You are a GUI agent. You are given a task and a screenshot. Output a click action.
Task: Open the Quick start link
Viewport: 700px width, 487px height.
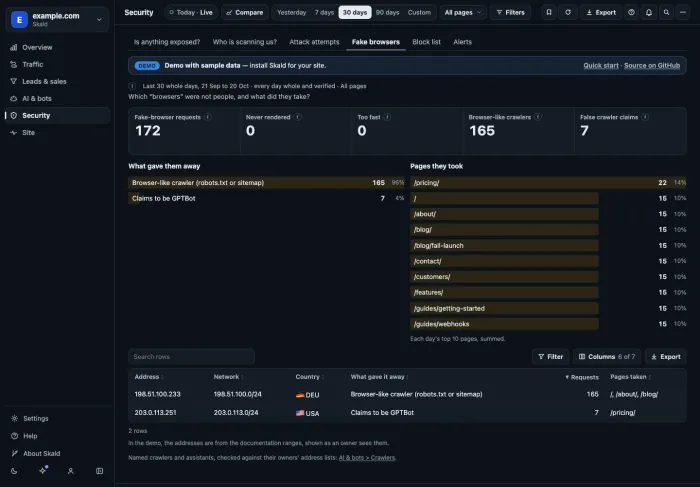[x=601, y=66]
